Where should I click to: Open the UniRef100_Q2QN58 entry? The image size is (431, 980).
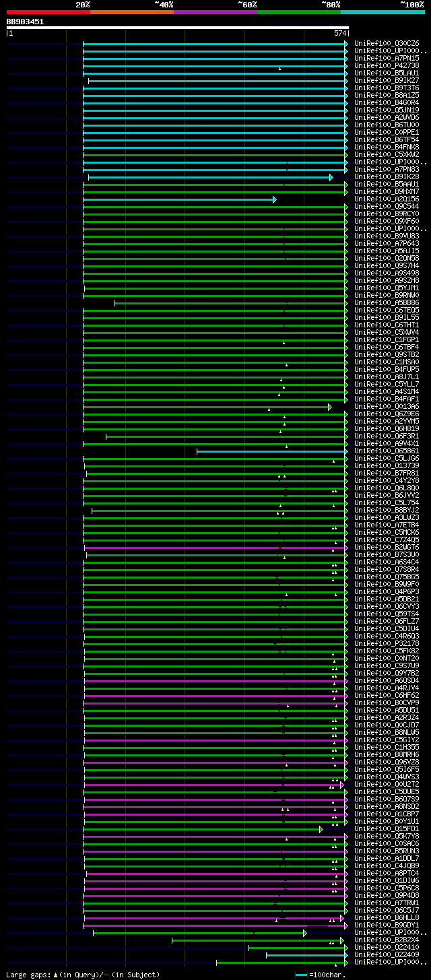[387, 258]
